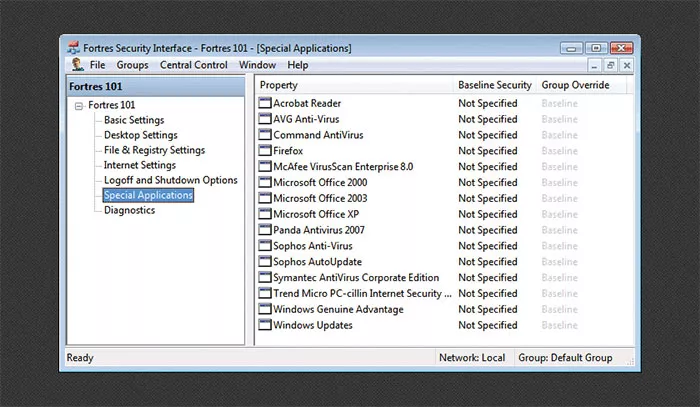Open the Help menu

click(297, 65)
